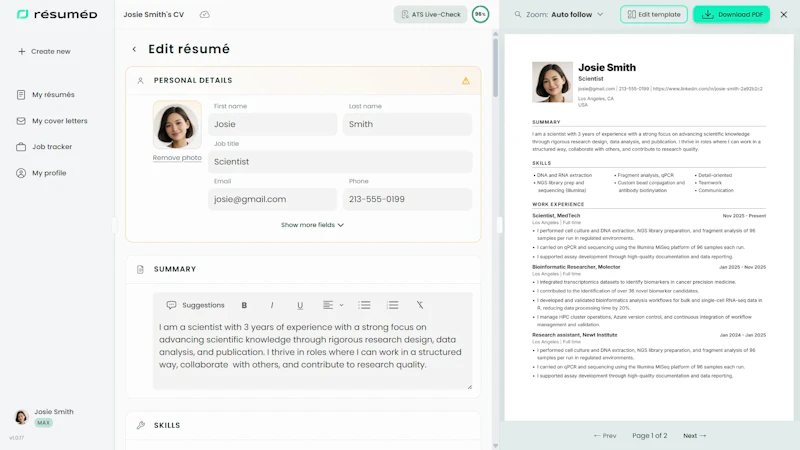Click the Josie Smith account avatar
The image size is (800, 450).
(21, 417)
